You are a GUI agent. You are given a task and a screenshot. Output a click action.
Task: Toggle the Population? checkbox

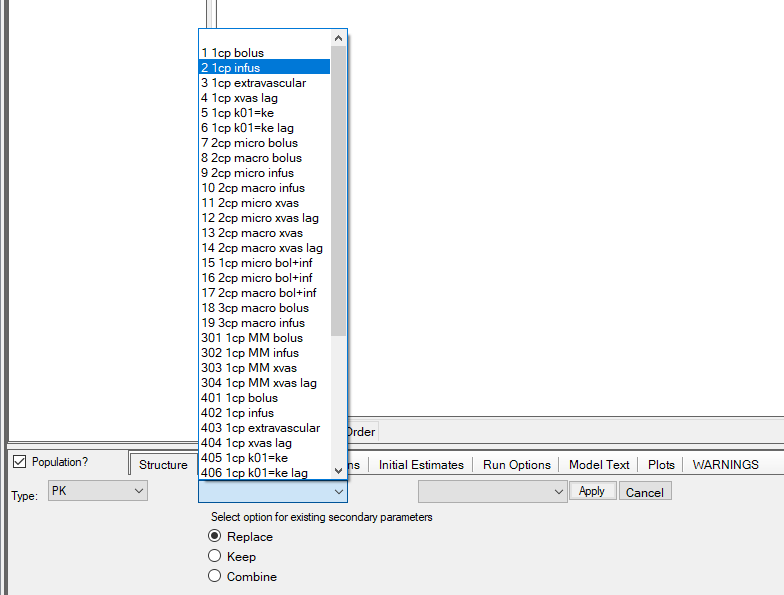coord(19,462)
